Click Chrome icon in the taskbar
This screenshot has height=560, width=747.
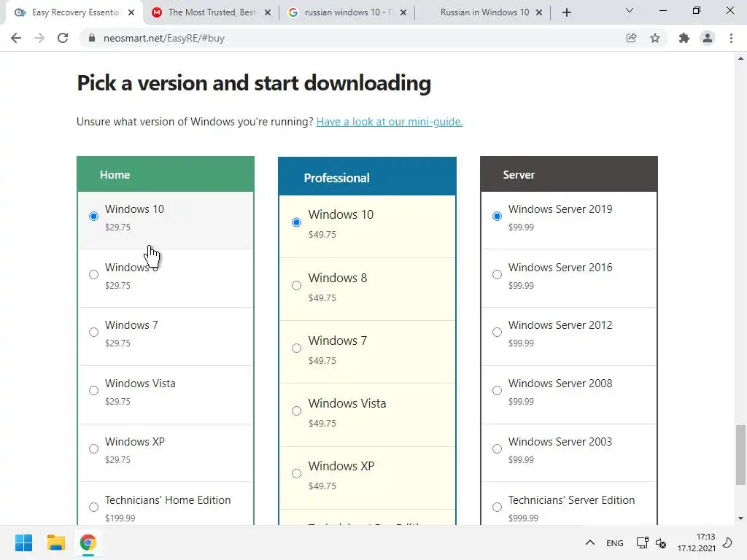click(88, 542)
